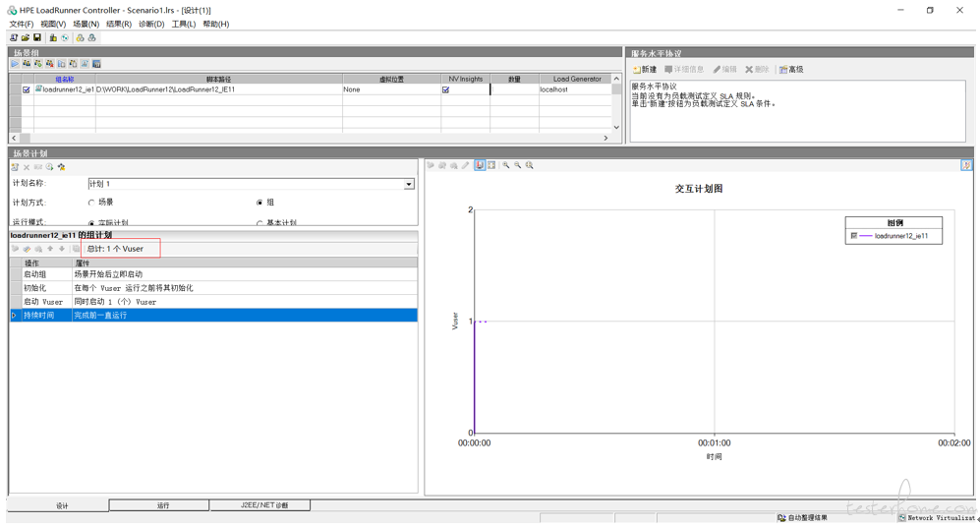The height and width of the screenshot is (528, 980).
Task: Click the schedule wizard star icon
Action: pos(61,167)
